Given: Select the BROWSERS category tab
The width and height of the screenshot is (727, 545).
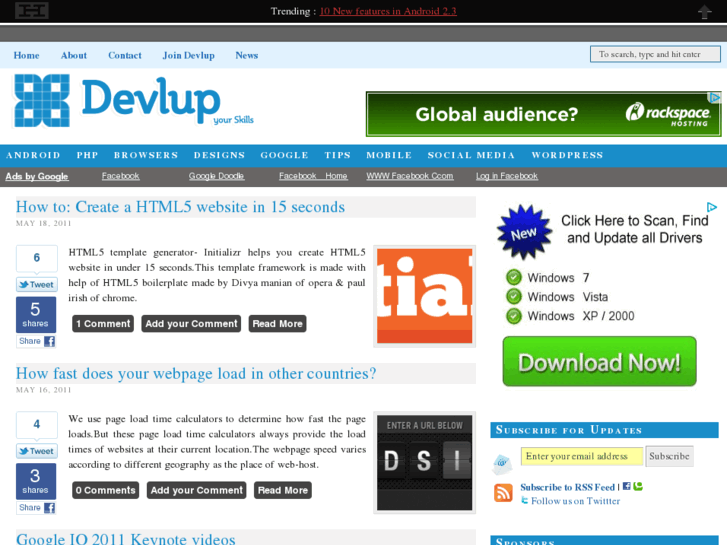Looking at the screenshot, I should click(x=146, y=155).
